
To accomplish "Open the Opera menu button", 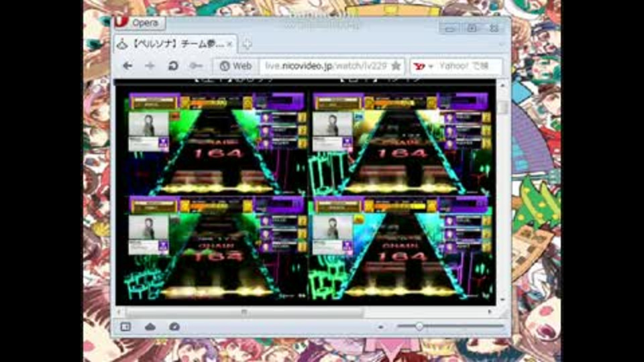I will (140, 23).
